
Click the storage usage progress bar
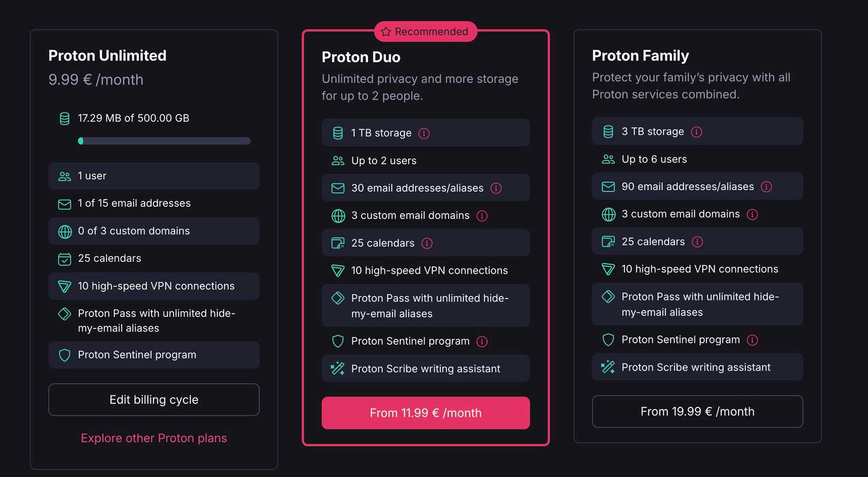[164, 141]
